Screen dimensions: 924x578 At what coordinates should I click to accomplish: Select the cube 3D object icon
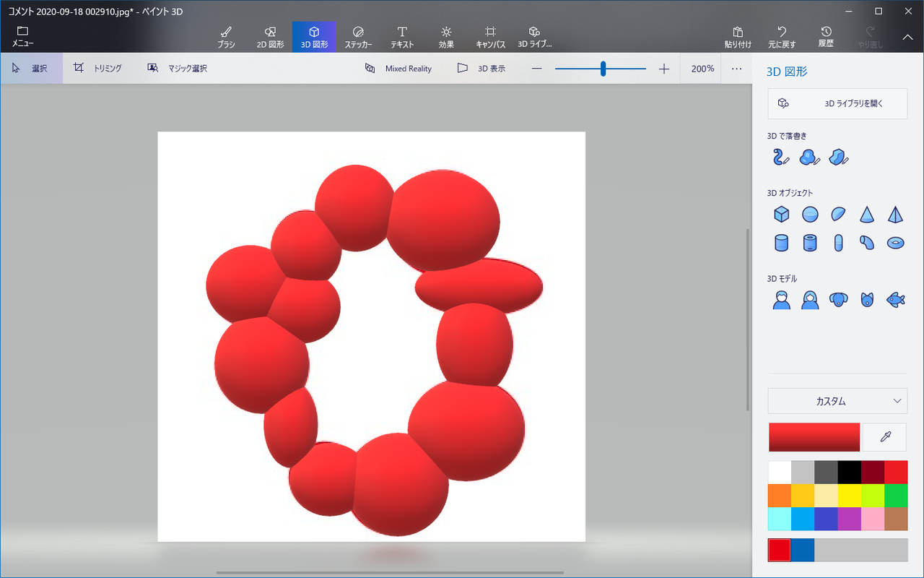pyautogui.click(x=781, y=214)
